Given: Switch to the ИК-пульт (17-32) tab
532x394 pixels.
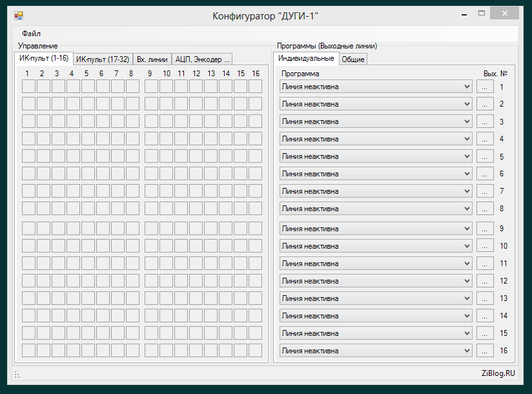Looking at the screenshot, I should click(103, 59).
